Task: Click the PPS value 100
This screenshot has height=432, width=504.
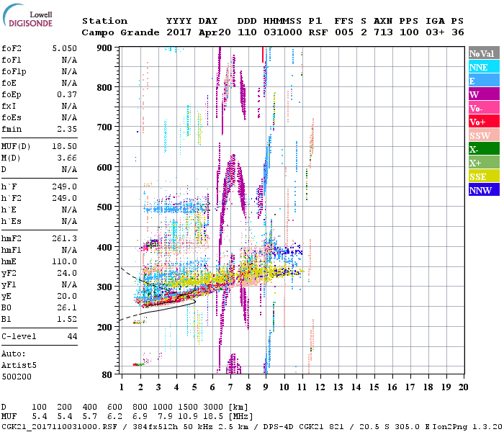Action: (409, 32)
